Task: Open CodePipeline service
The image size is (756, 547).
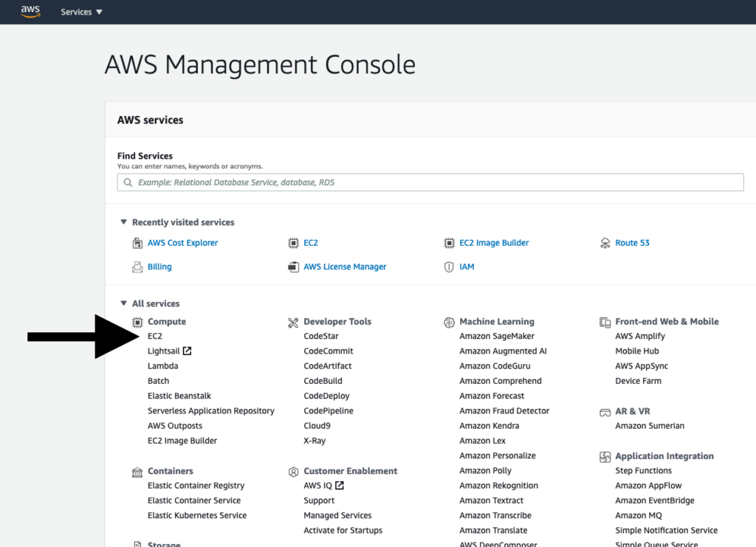Action: tap(329, 410)
